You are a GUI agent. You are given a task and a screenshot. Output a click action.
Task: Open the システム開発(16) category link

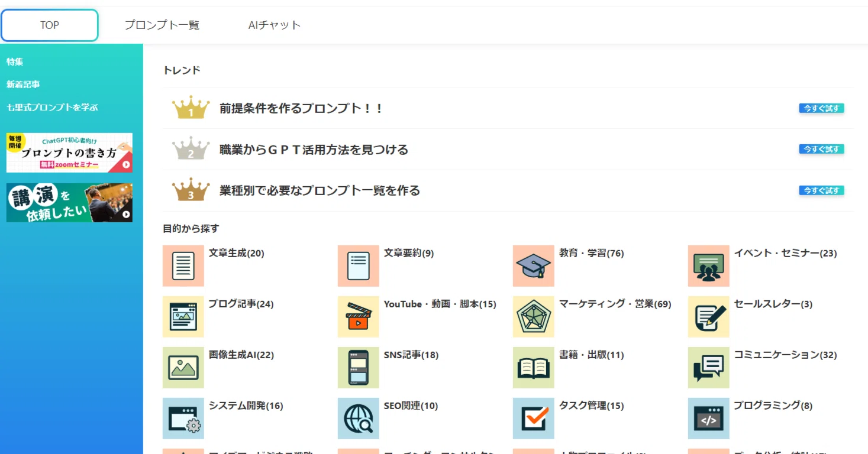[246, 406]
